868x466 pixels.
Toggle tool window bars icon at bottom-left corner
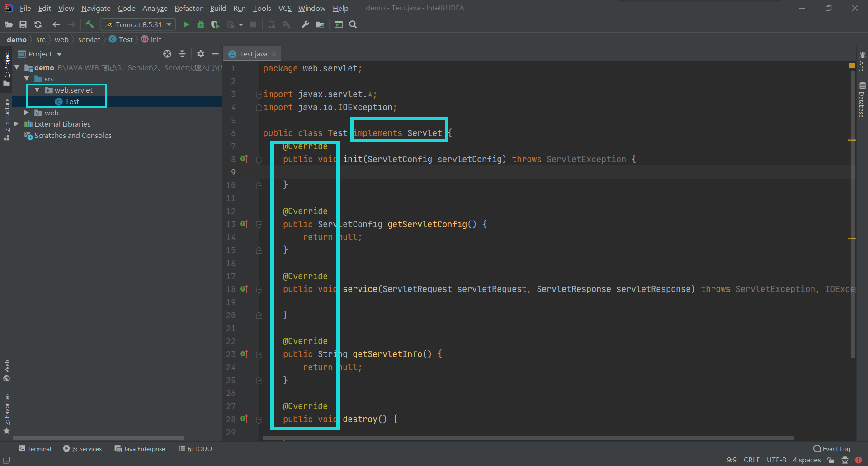7,460
